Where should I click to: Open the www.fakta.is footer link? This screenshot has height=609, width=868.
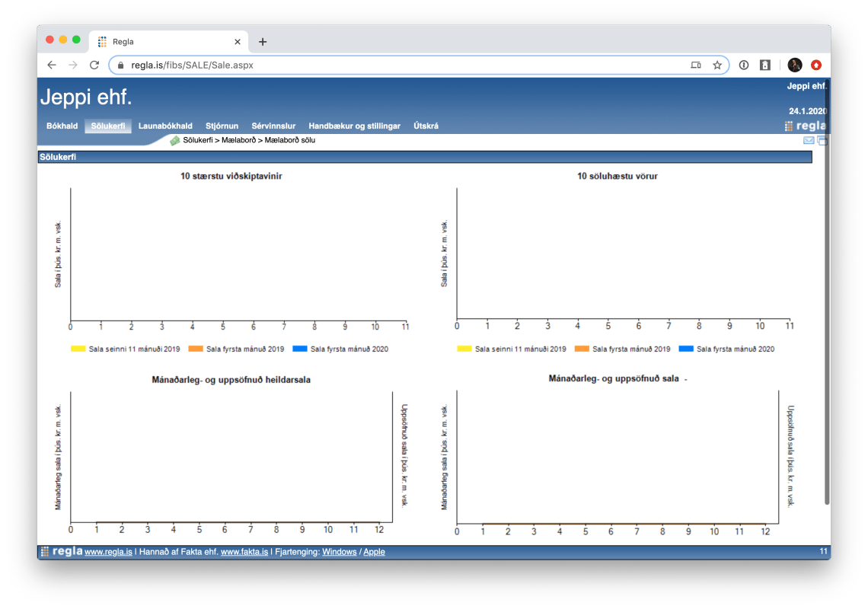pos(244,552)
